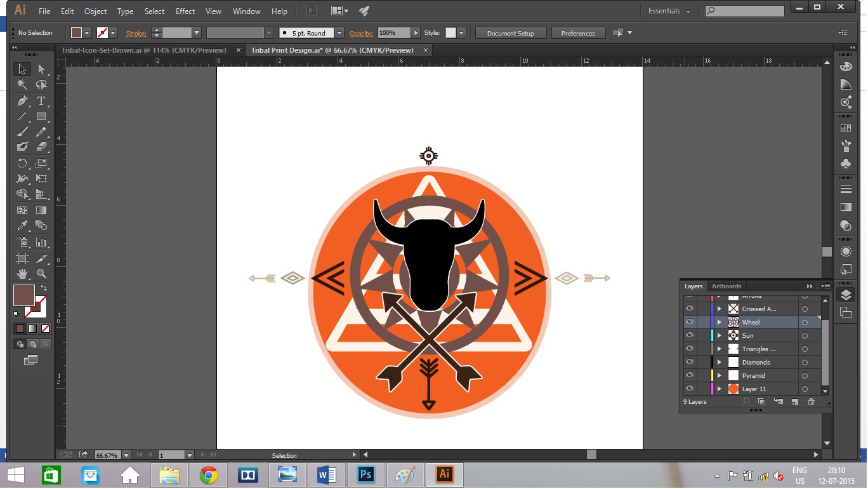This screenshot has height=489, width=868.
Task: Pick the Scale tool
Action: click(41, 163)
